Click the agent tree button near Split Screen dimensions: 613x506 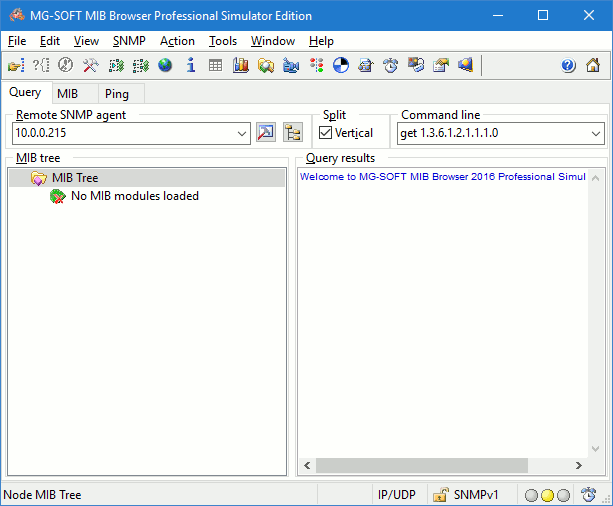pos(292,133)
